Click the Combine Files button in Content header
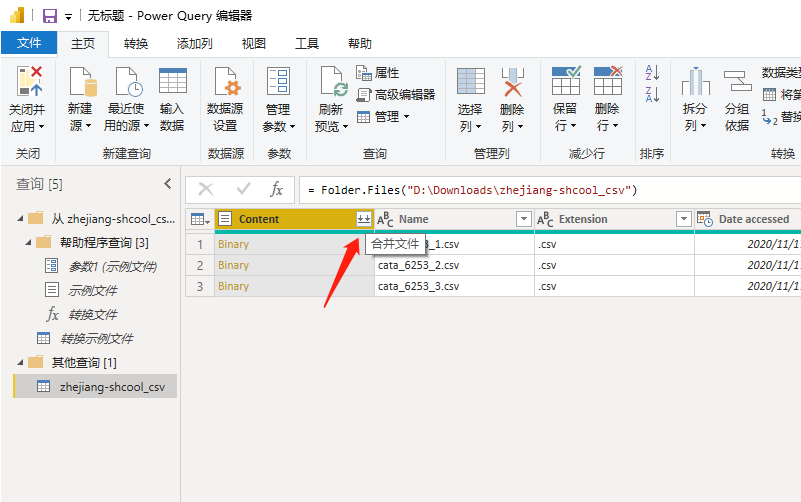 pos(363,219)
